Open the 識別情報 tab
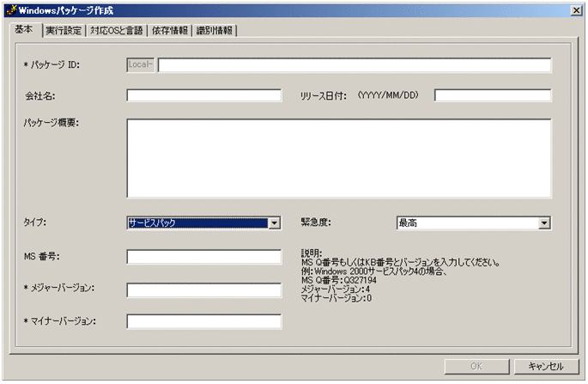The image size is (588, 384). (214, 31)
